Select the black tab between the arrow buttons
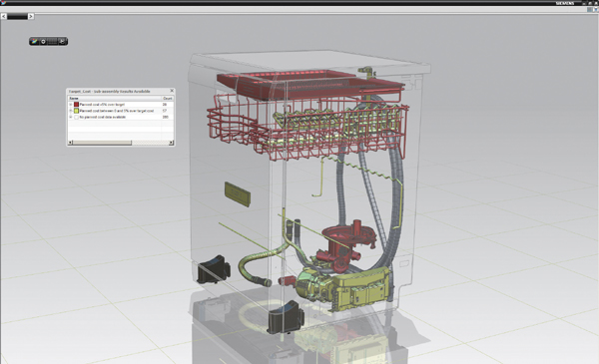This screenshot has height=364, width=599. click(x=18, y=16)
